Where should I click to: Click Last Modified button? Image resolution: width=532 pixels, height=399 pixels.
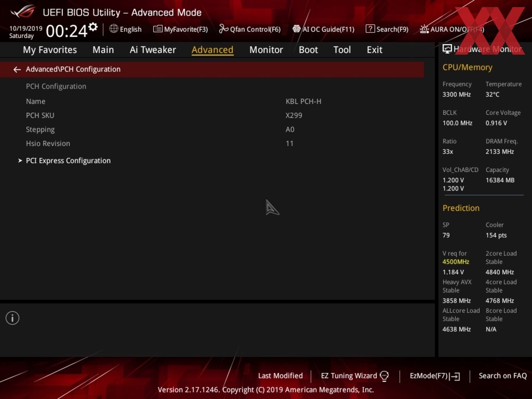(x=280, y=376)
